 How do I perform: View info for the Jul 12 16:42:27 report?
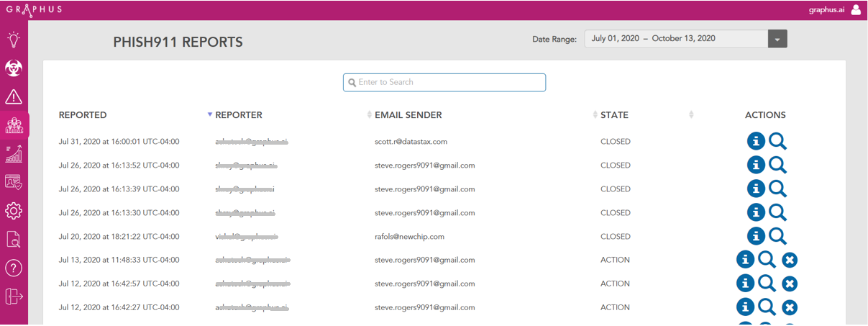[x=745, y=307]
